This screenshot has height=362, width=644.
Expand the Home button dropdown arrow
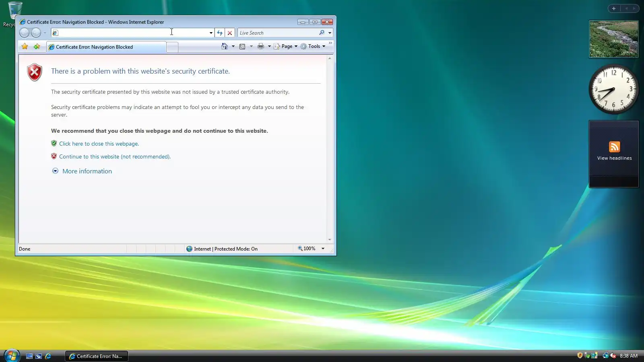point(233,46)
